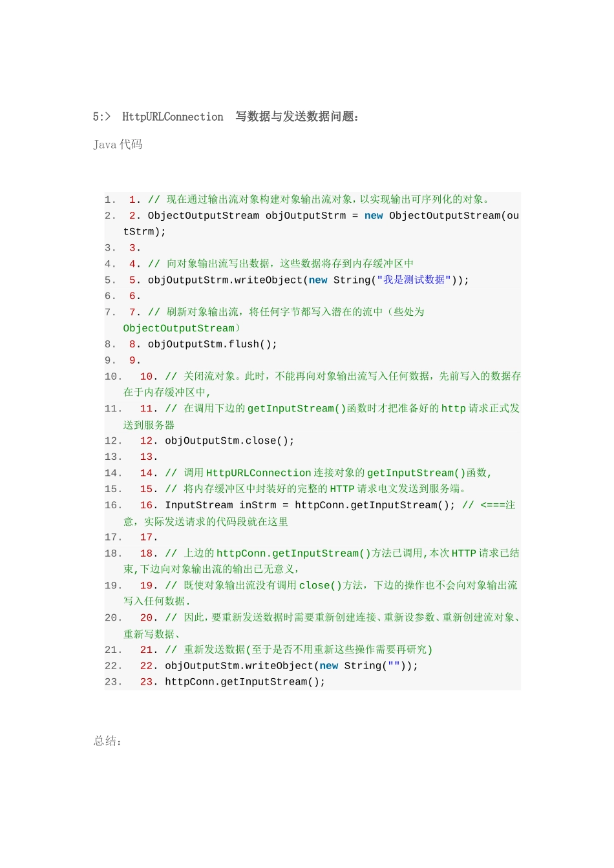Click wrapped text '在于内存缓冲区中,'
Screen dimensions: 614x868
(167, 392)
